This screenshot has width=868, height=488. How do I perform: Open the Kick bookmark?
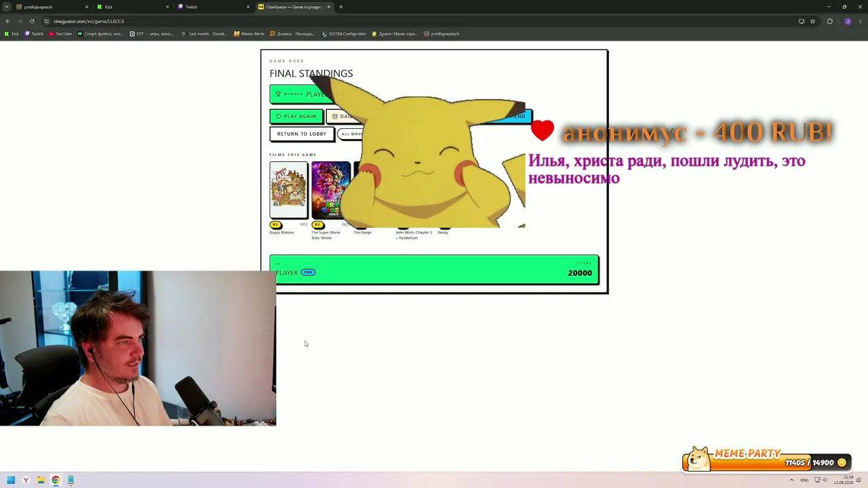pyautogui.click(x=12, y=34)
